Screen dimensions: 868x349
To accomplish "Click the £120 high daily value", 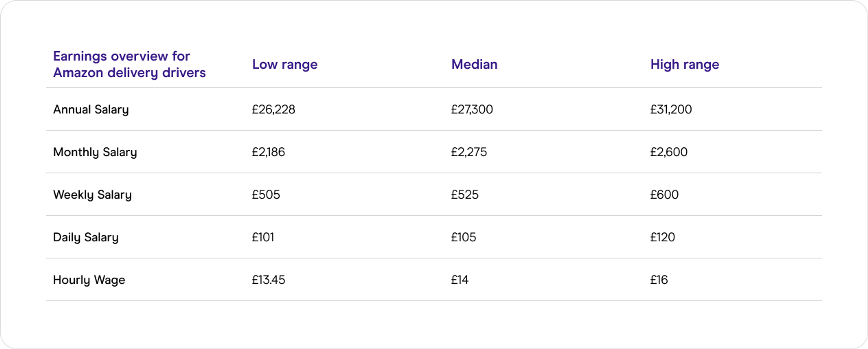I will (x=663, y=237).
